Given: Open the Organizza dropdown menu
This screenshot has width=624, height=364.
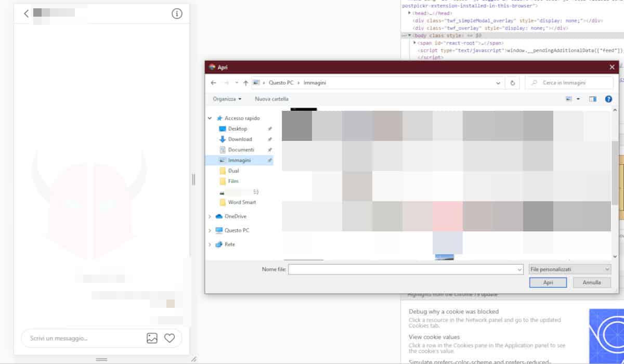Looking at the screenshot, I should 227,99.
